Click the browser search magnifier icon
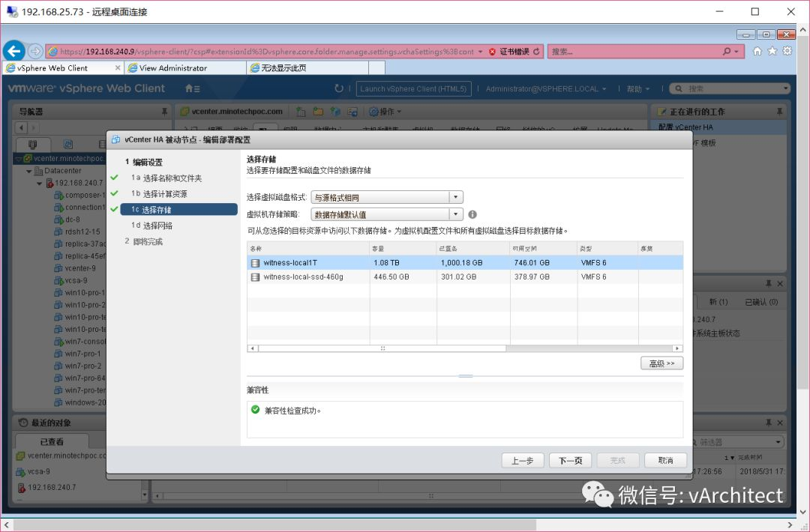Viewport: 810px width, 532px height. [x=727, y=52]
